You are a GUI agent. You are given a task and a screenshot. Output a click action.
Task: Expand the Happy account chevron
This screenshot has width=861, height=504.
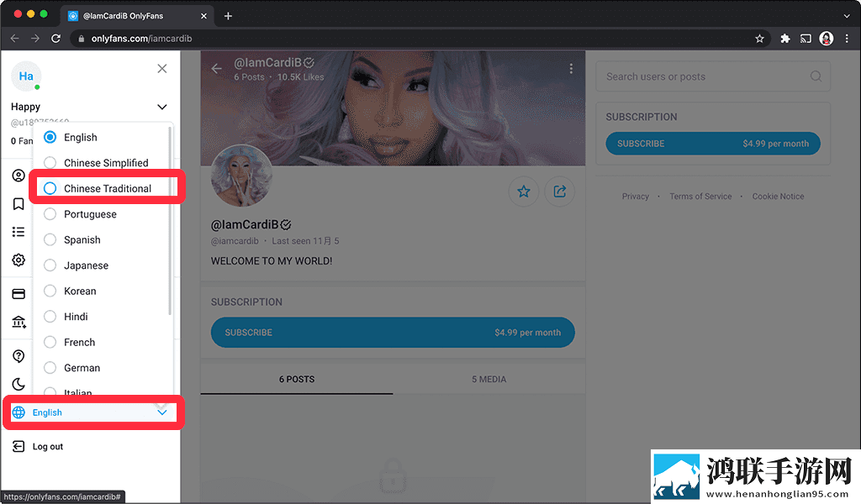[x=162, y=107]
